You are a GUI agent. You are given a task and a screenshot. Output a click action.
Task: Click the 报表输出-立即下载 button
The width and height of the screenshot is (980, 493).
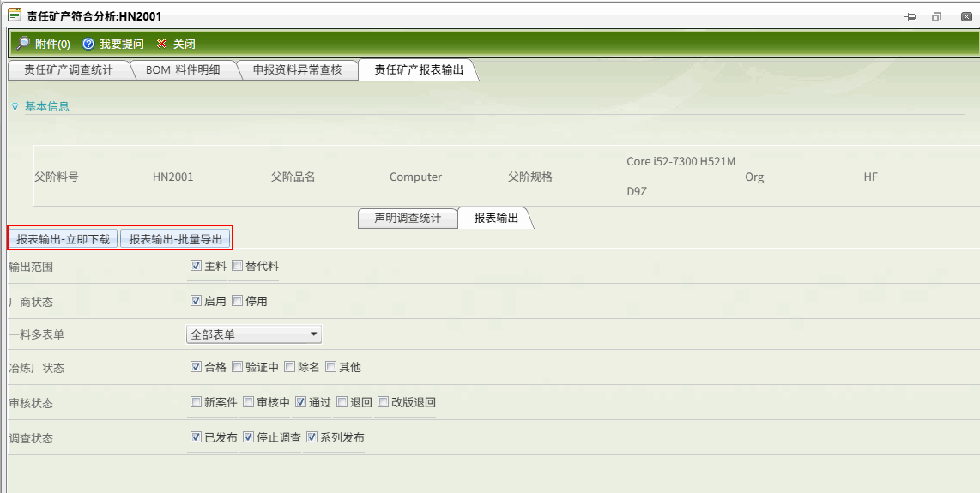(x=64, y=239)
